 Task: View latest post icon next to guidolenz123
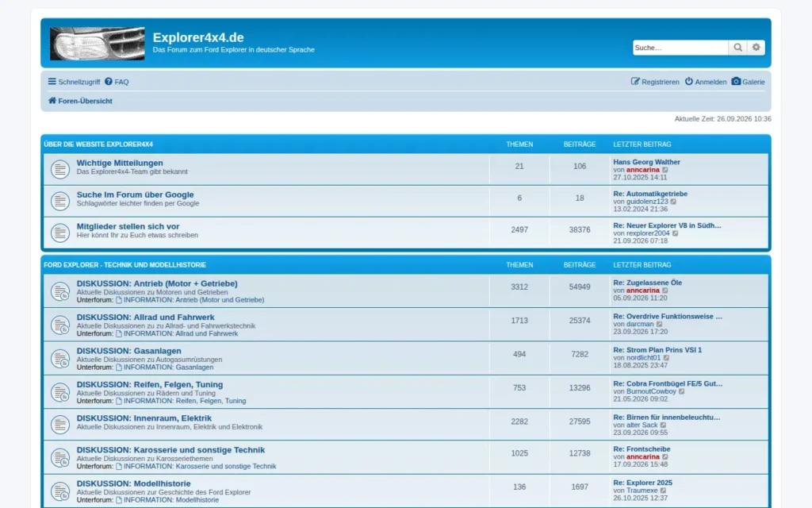[x=674, y=202]
